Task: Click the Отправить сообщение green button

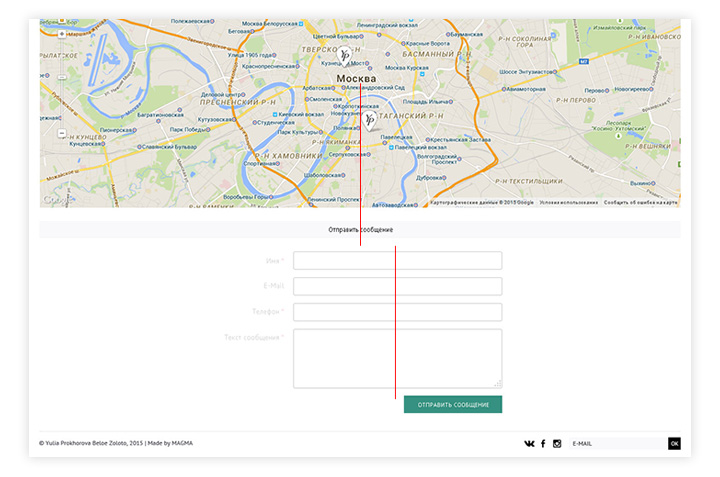Action: 453,404
